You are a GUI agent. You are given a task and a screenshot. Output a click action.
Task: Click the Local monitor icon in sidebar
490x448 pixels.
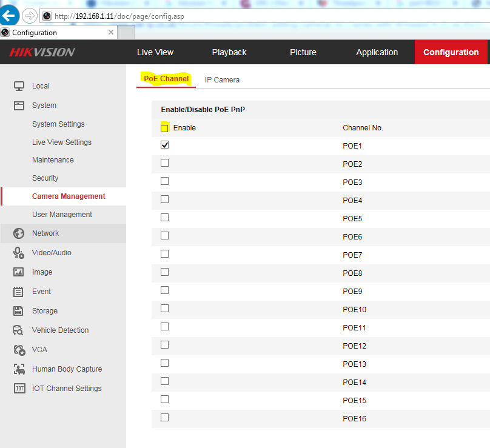(19, 86)
